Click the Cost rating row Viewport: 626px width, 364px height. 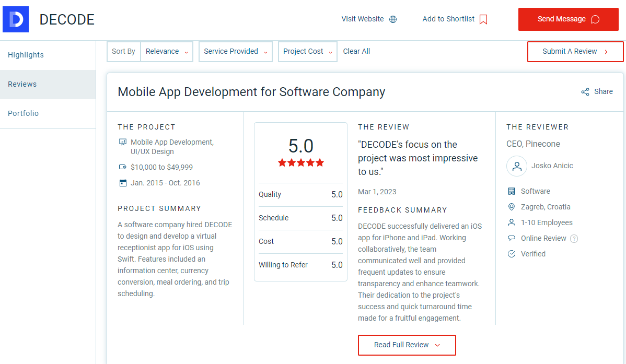[x=300, y=241]
